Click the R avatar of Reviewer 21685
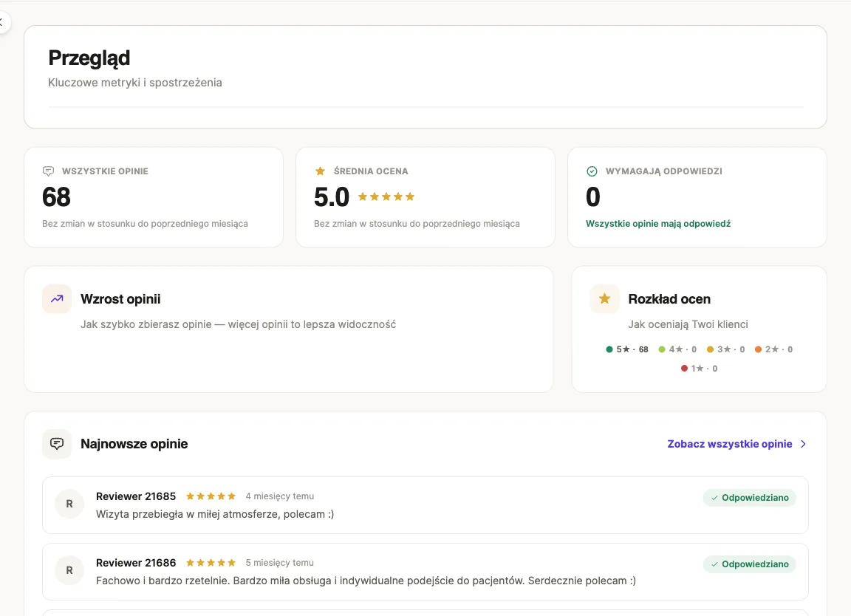 pyautogui.click(x=69, y=504)
